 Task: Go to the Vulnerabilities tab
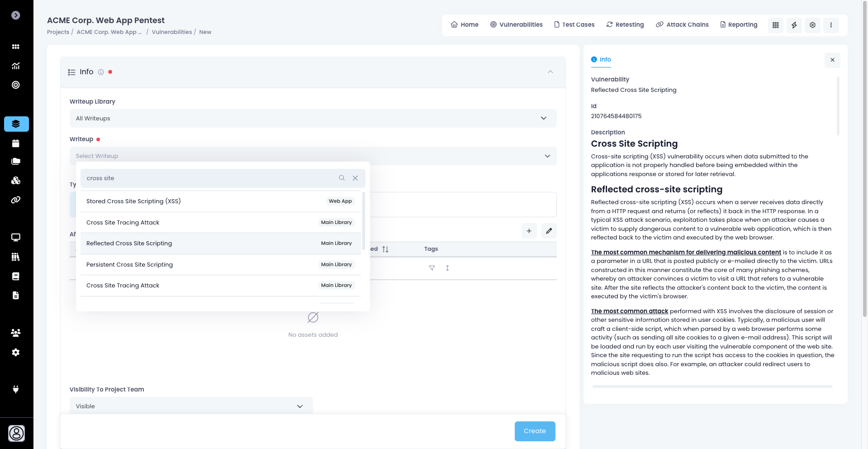click(516, 25)
